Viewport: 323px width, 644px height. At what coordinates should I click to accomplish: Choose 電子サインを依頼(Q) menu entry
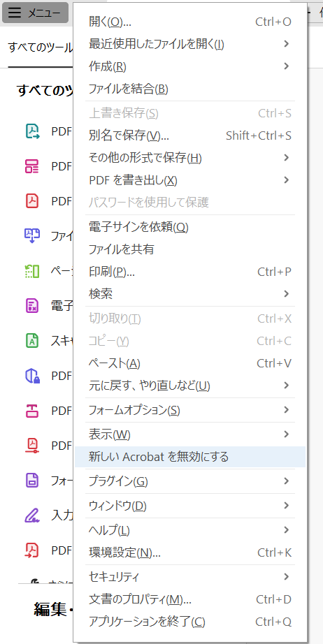pyautogui.click(x=190, y=227)
